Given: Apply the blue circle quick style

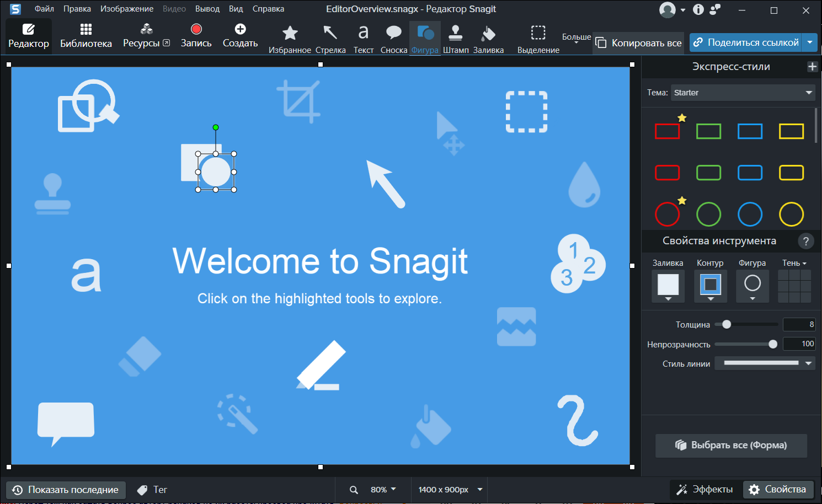Looking at the screenshot, I should pyautogui.click(x=750, y=214).
